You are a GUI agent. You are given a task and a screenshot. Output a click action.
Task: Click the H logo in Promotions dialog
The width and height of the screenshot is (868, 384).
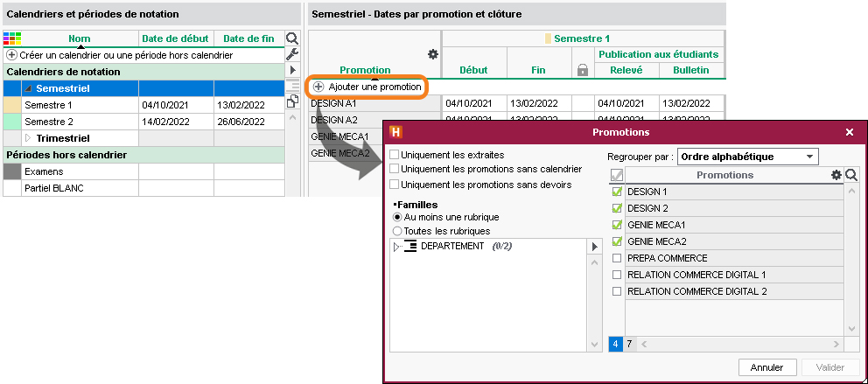click(x=395, y=132)
